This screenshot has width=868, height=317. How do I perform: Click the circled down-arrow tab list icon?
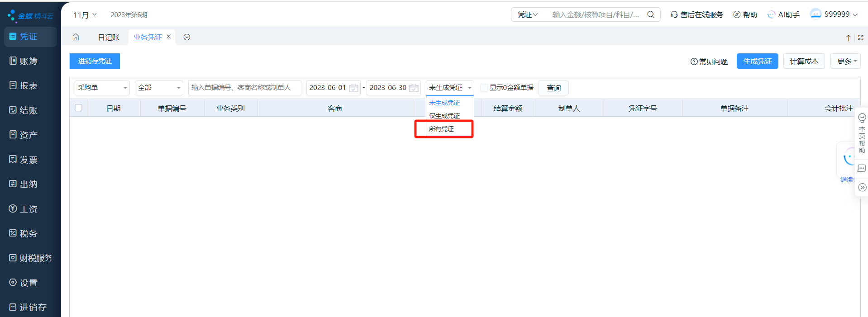click(x=187, y=37)
